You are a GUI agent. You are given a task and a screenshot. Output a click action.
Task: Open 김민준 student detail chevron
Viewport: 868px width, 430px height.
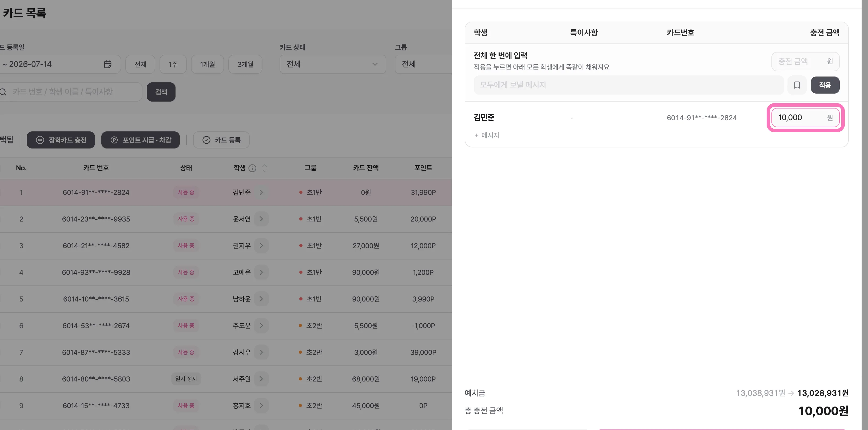261,192
